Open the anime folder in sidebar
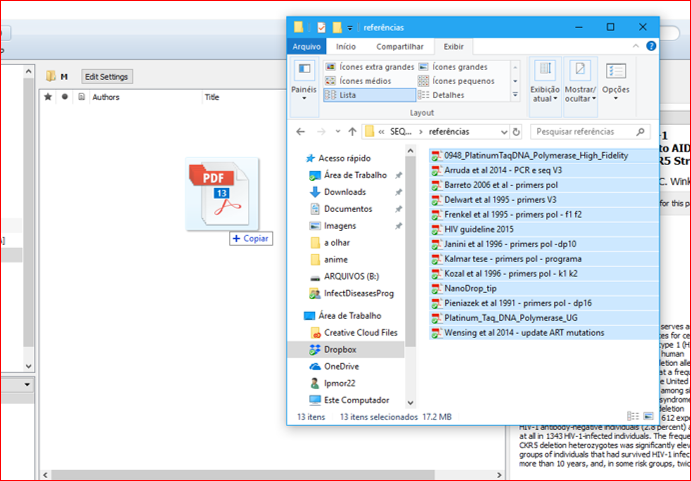 336,259
